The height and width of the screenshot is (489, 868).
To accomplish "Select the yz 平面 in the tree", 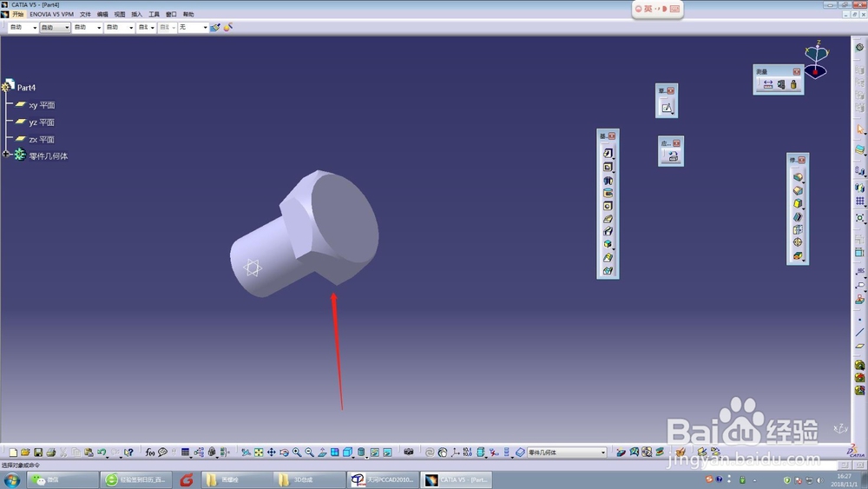I will [42, 122].
